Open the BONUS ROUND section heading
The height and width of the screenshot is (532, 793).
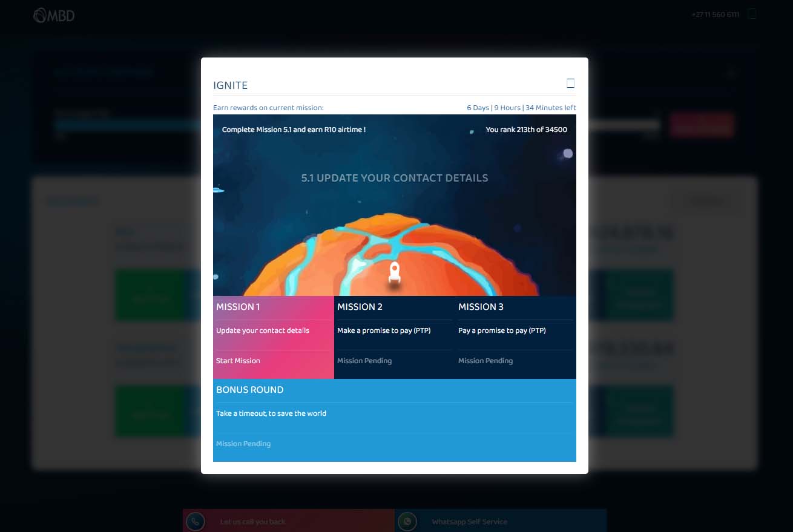[x=250, y=390]
